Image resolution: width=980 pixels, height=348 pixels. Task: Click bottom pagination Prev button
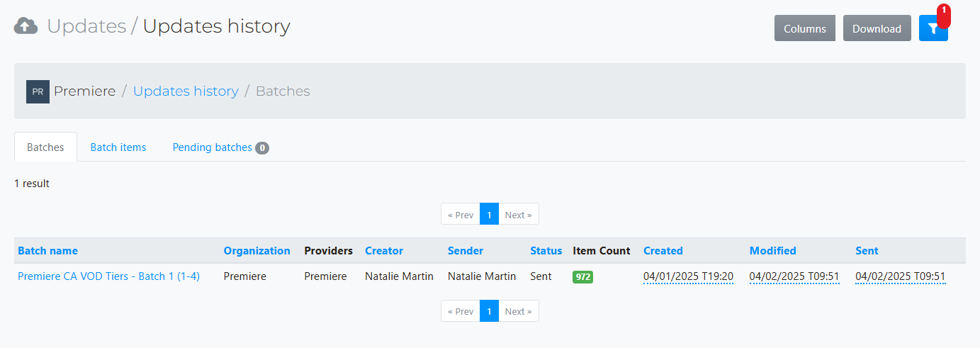click(x=461, y=311)
